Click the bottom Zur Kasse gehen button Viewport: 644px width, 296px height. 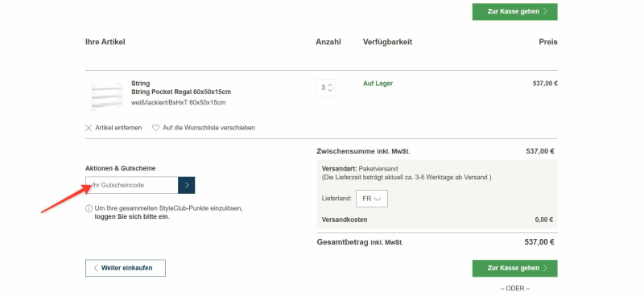(514, 268)
